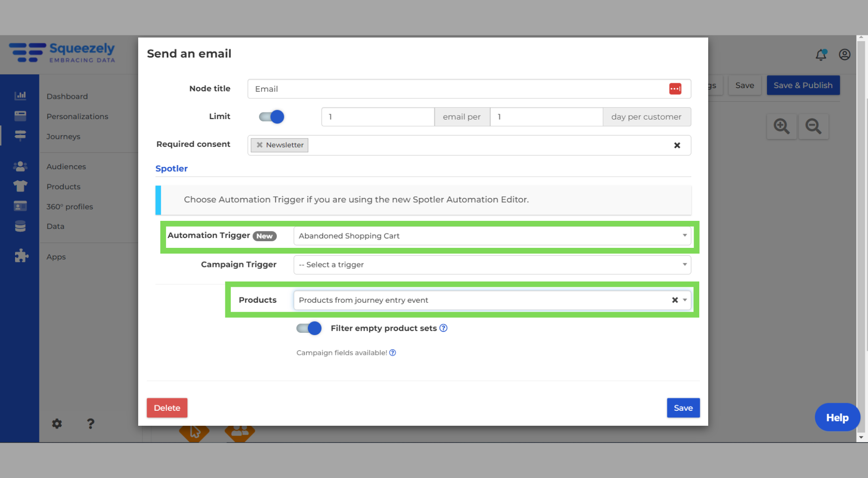
Task: Open the Products dropdown arrow
Action: (x=685, y=300)
